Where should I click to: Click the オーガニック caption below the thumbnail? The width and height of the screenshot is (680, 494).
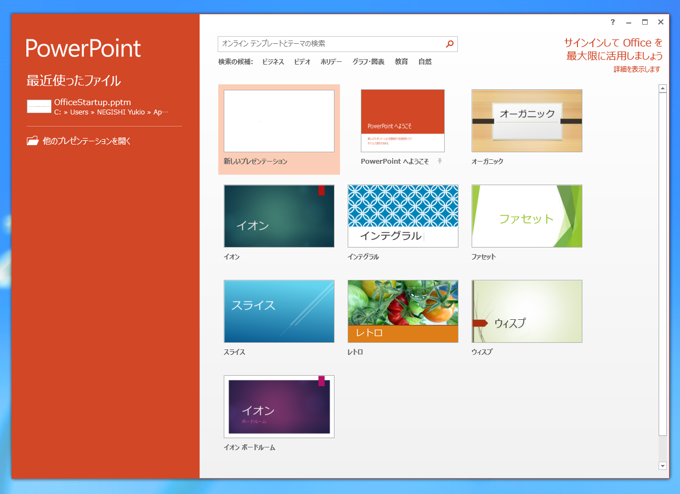point(487,161)
